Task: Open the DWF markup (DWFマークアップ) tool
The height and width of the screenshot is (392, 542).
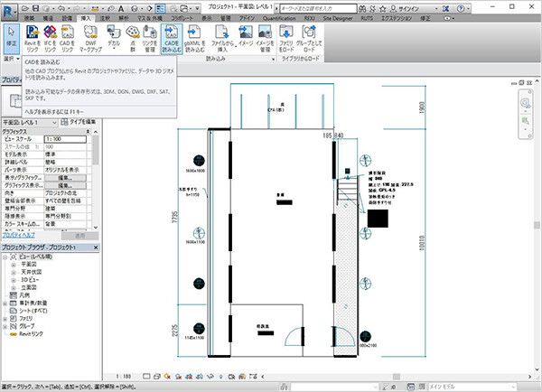Action: click(90, 39)
